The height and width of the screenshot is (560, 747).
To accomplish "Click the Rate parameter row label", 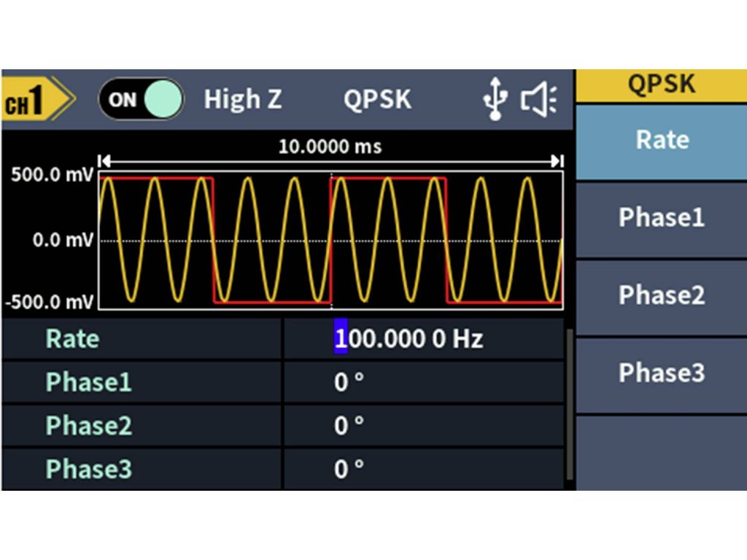I will (73, 339).
